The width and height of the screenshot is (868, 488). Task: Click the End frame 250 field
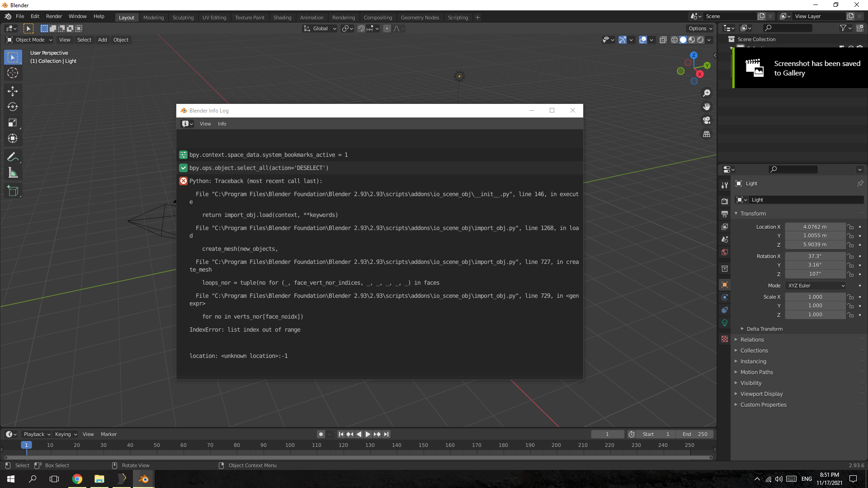click(695, 434)
